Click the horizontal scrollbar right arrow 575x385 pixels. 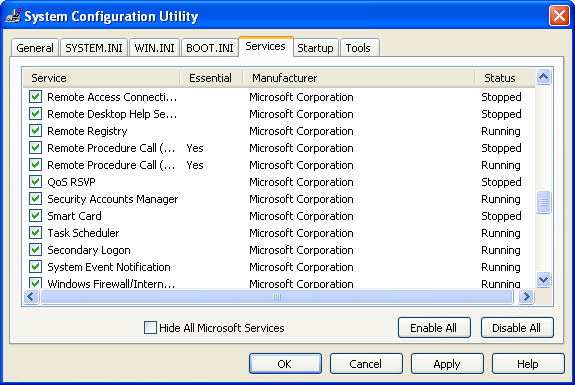pyautogui.click(x=526, y=296)
